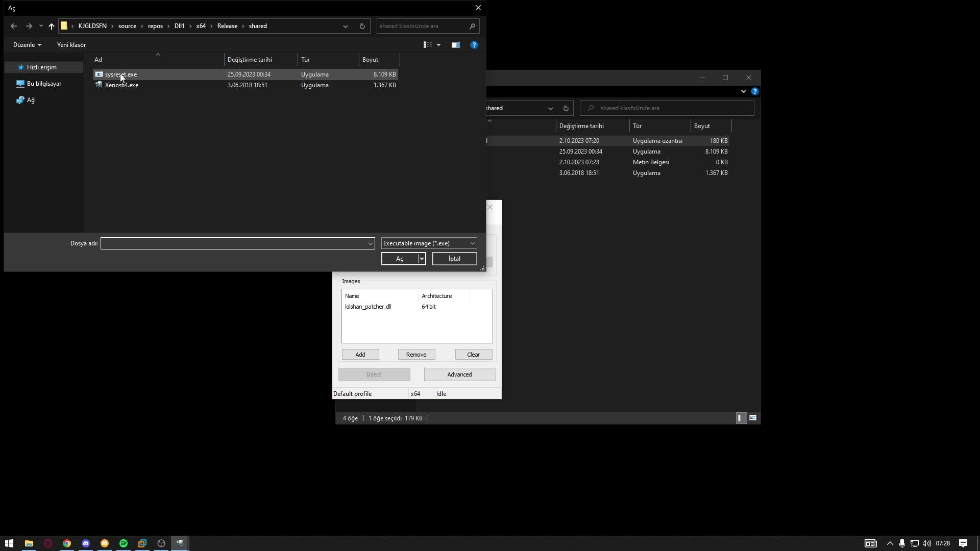
Task: Click the Advanced button in Xenos
Action: pyautogui.click(x=459, y=374)
